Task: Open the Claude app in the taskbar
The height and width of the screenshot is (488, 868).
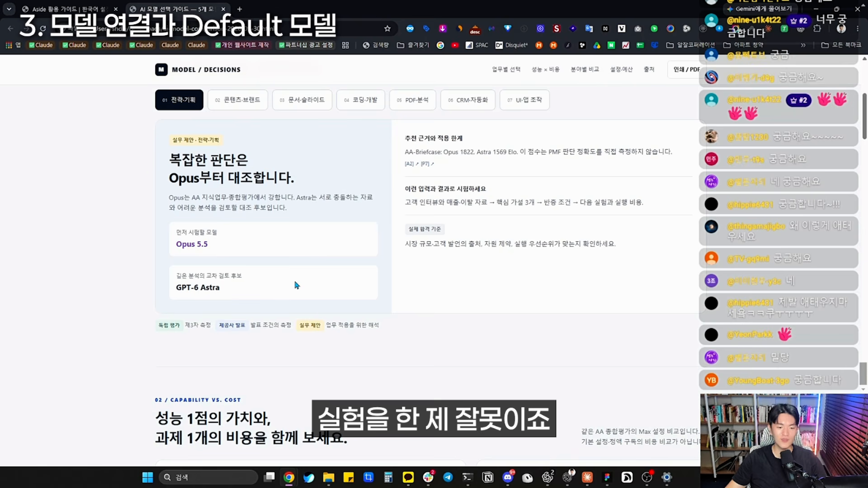Action: 587,477
